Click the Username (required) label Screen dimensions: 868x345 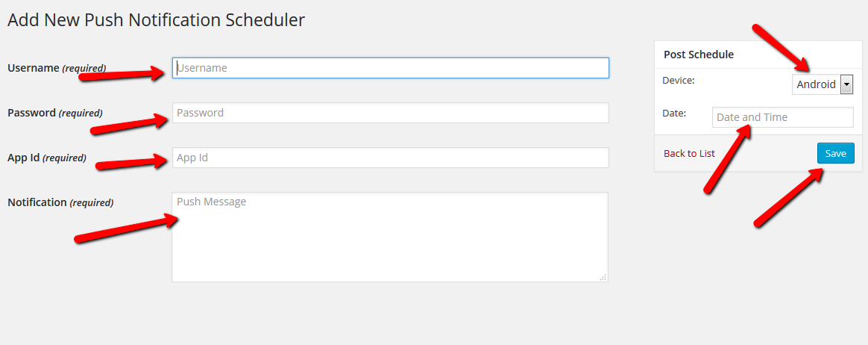tap(57, 68)
